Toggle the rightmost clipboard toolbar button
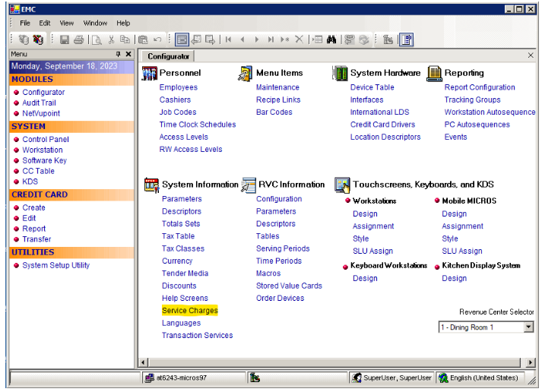 pos(407,40)
